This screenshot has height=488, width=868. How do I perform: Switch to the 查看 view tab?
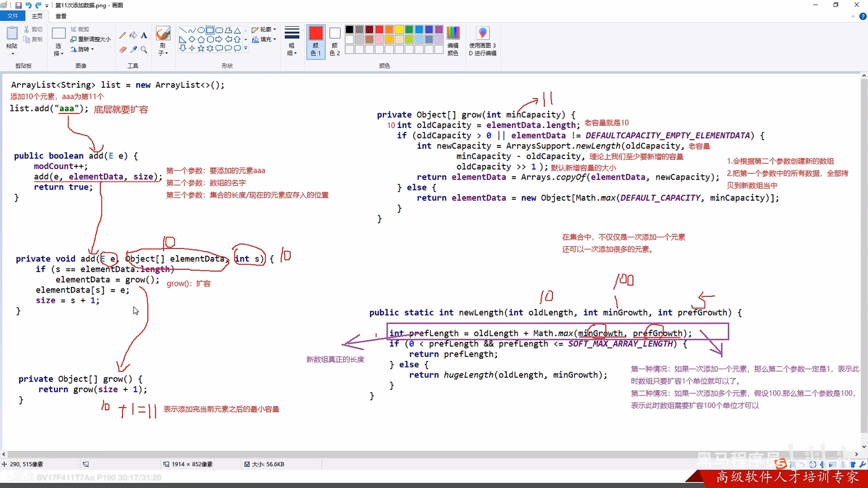61,16
